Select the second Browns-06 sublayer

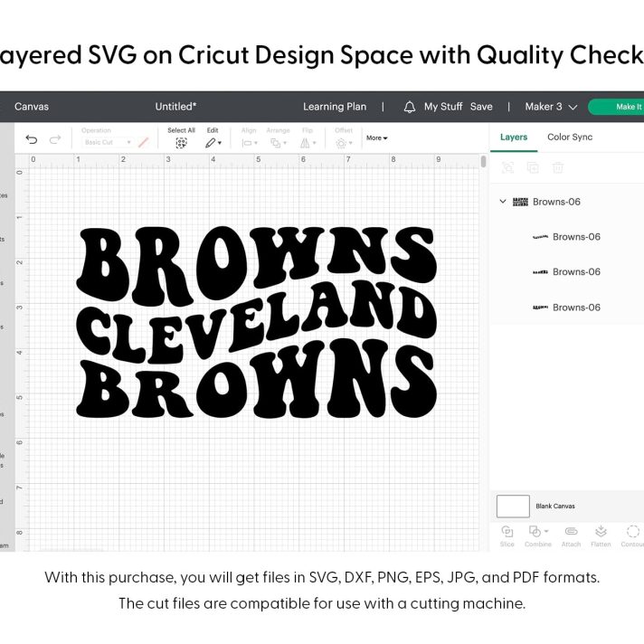pyautogui.click(x=568, y=272)
